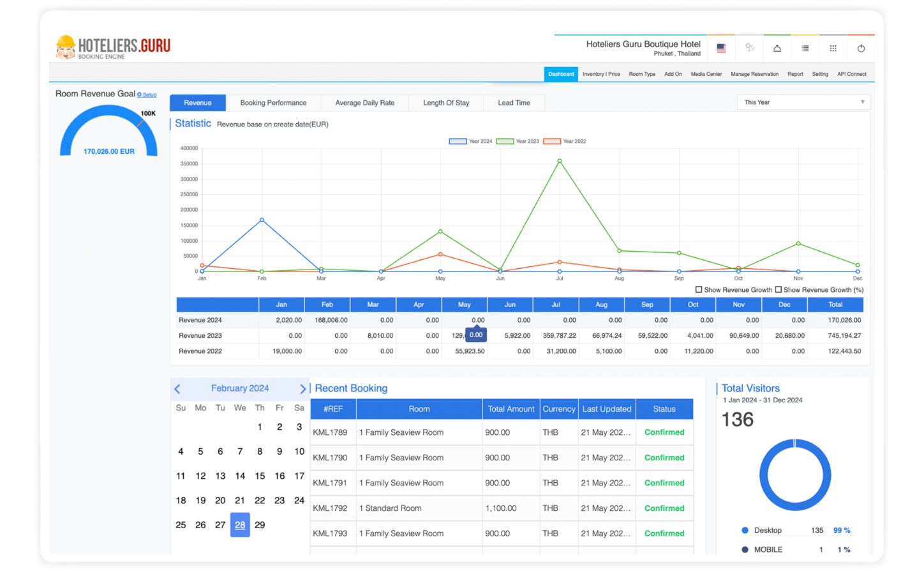Open the list view icon in header
This screenshot has width=924, height=578.
pos(805,49)
